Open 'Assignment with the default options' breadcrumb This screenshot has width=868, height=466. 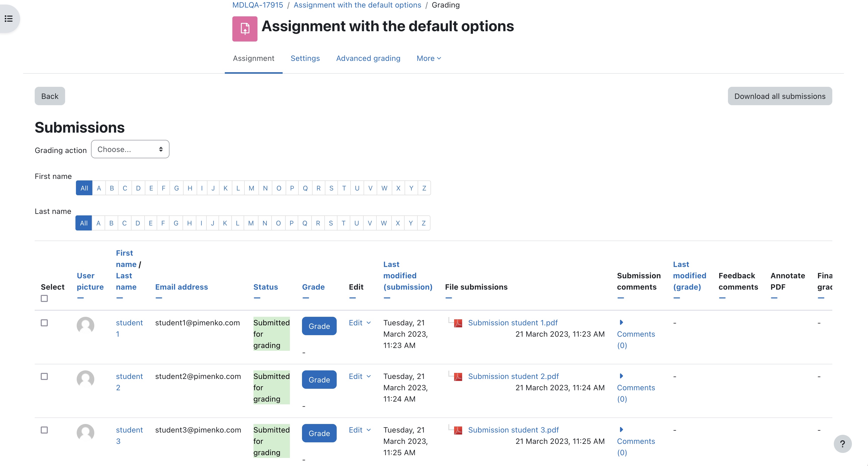coord(357,5)
